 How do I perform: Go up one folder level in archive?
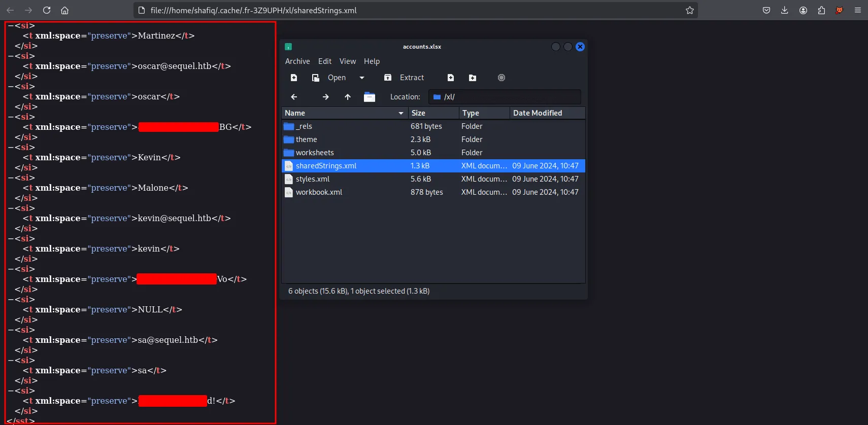(x=348, y=97)
